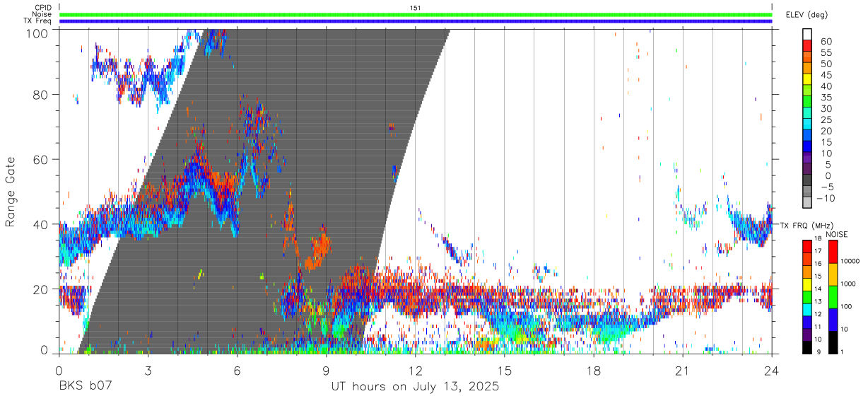Click the black bottom segment of TX FRQ colorbar
Image resolution: width=868 pixels, height=401 pixels.
[807, 347]
